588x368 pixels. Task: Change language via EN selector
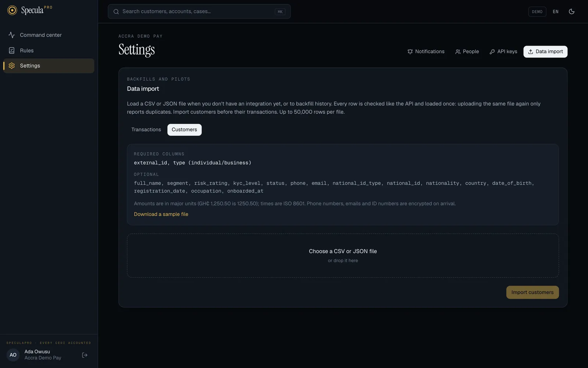click(556, 12)
